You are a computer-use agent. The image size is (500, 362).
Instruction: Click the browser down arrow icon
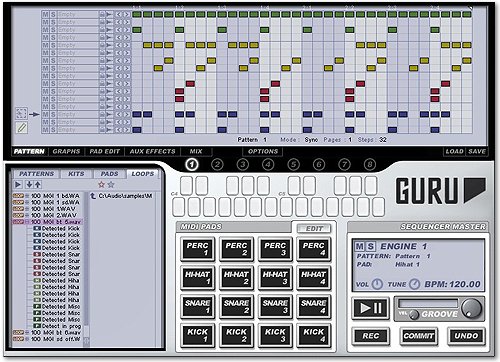coord(29,184)
